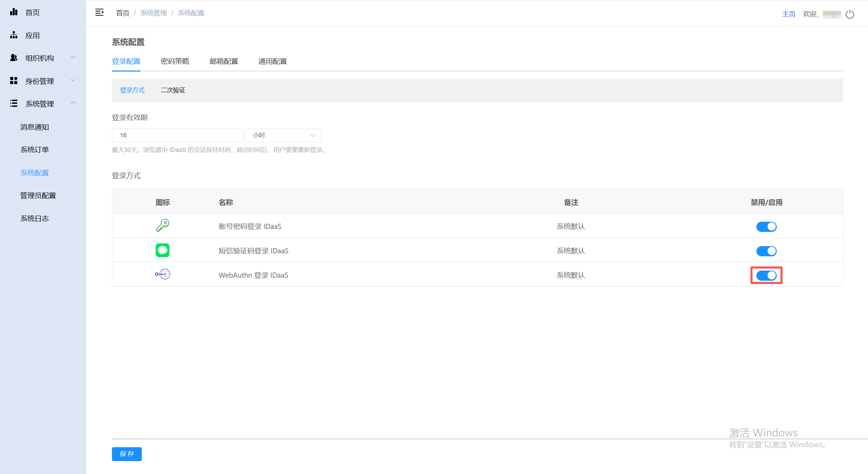Toggle 短信验证码登录 IDaaS switch
This screenshot has width=868, height=474.
tap(766, 251)
